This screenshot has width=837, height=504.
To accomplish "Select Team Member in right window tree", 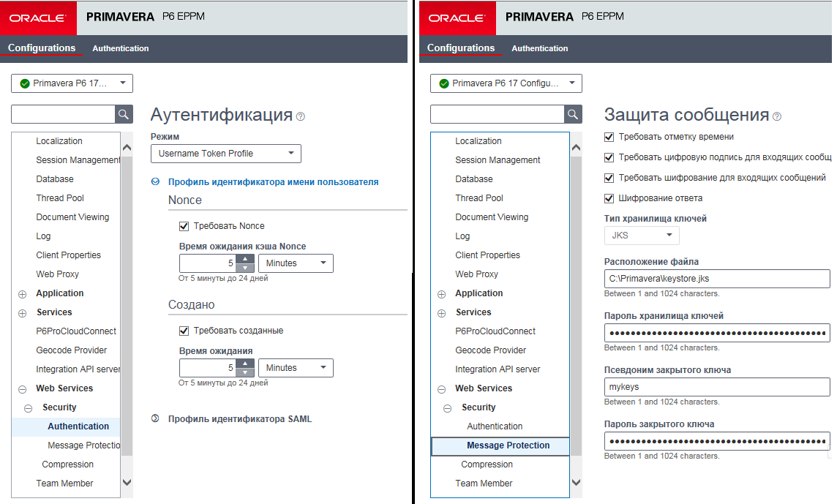I will (x=484, y=484).
